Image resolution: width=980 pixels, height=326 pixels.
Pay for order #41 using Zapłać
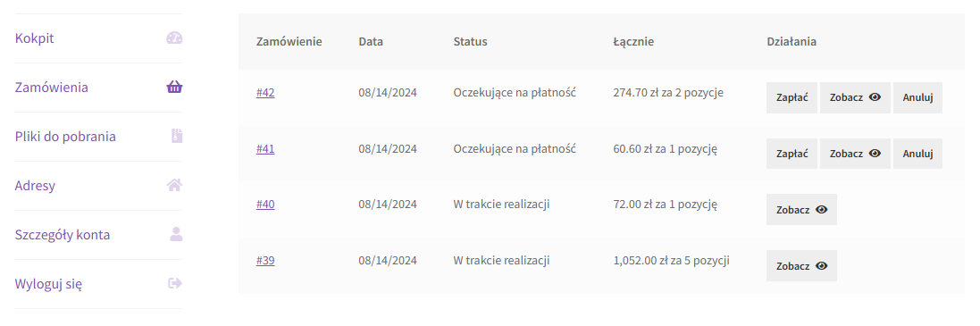click(792, 154)
